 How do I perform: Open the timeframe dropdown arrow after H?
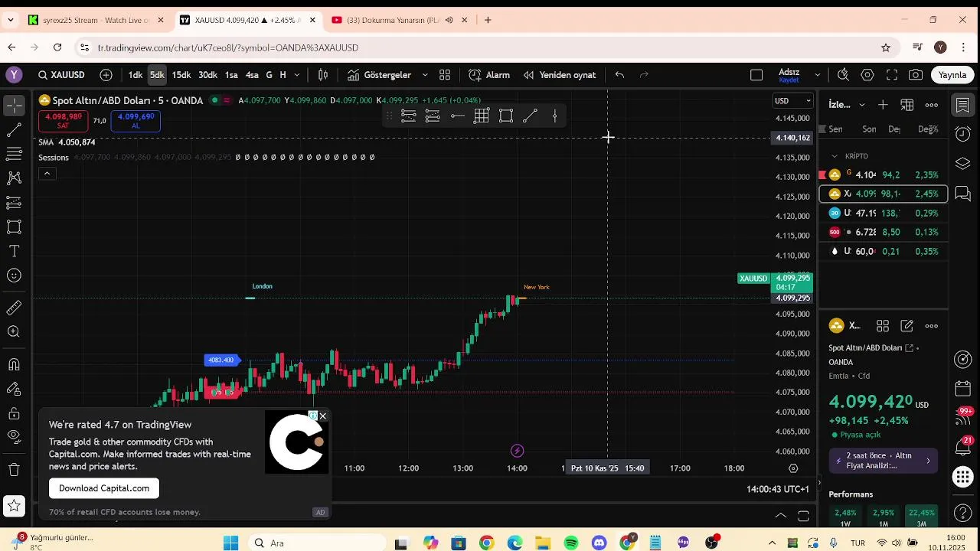coord(297,75)
